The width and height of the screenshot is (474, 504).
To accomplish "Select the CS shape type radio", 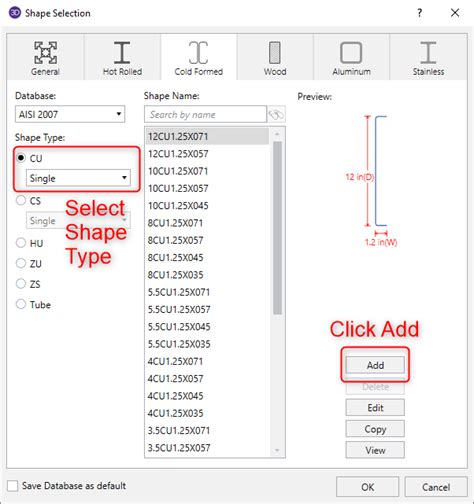I will coord(21,200).
